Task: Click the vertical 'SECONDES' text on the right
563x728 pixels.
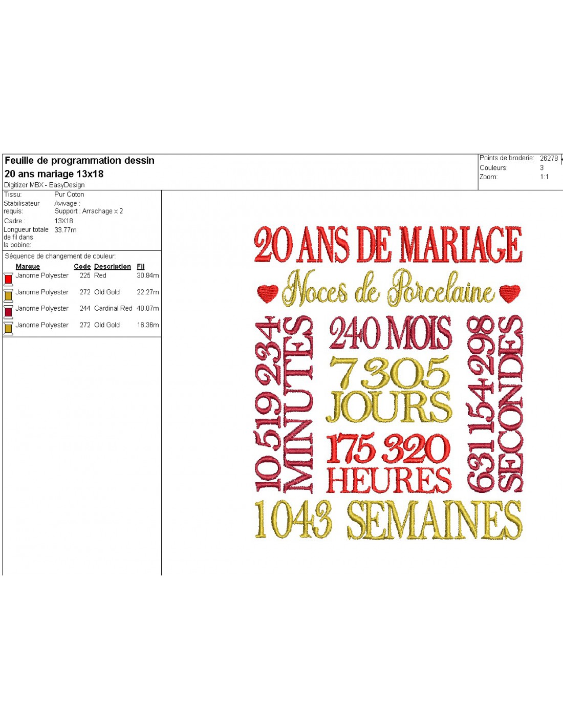Action: point(510,404)
